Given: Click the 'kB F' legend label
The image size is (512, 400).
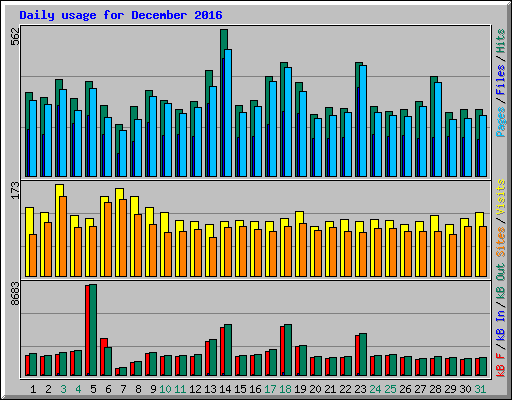Looking at the screenshot, I should [501, 365].
